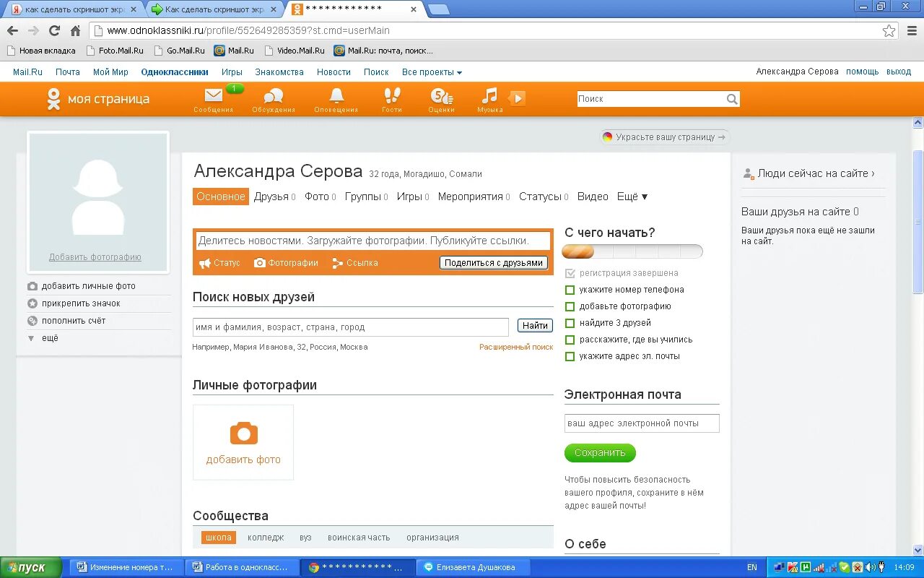The width and height of the screenshot is (924, 578).
Task: Expand 'ещё' in left sidebar
Action: (x=43, y=338)
